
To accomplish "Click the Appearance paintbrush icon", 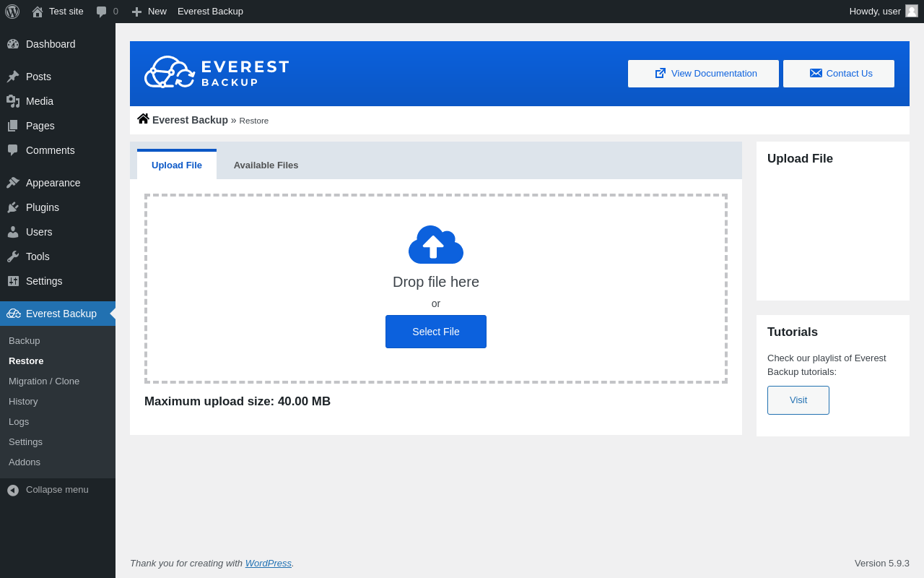I will click(x=13, y=183).
